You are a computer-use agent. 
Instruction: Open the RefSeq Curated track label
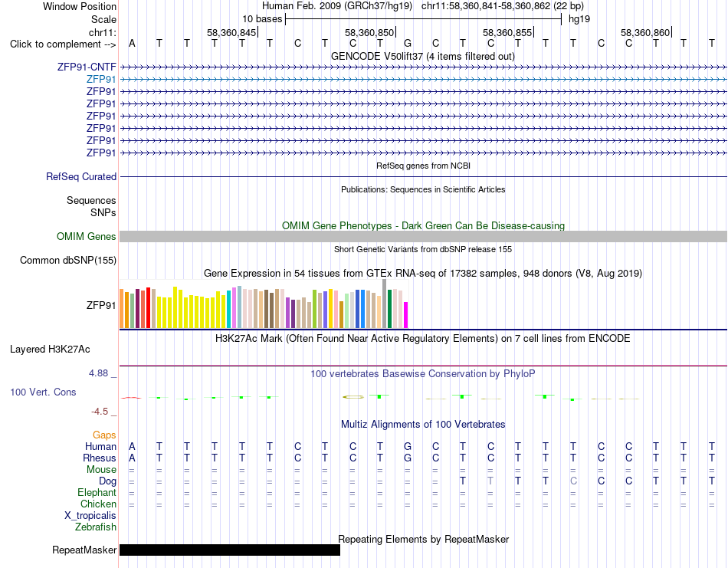click(81, 176)
